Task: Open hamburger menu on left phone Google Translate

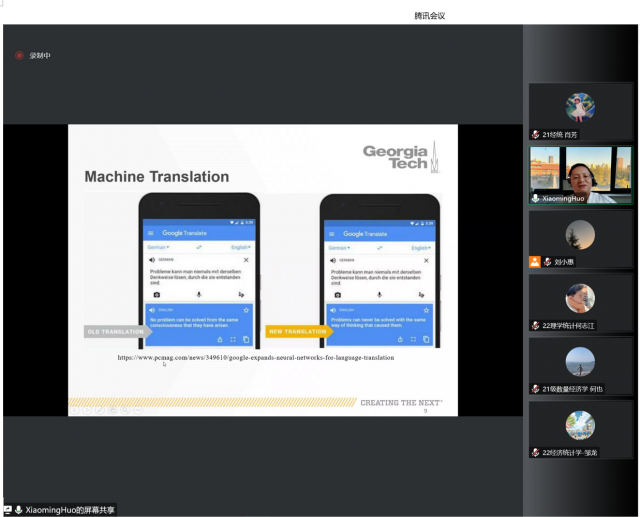Action: tap(151, 233)
